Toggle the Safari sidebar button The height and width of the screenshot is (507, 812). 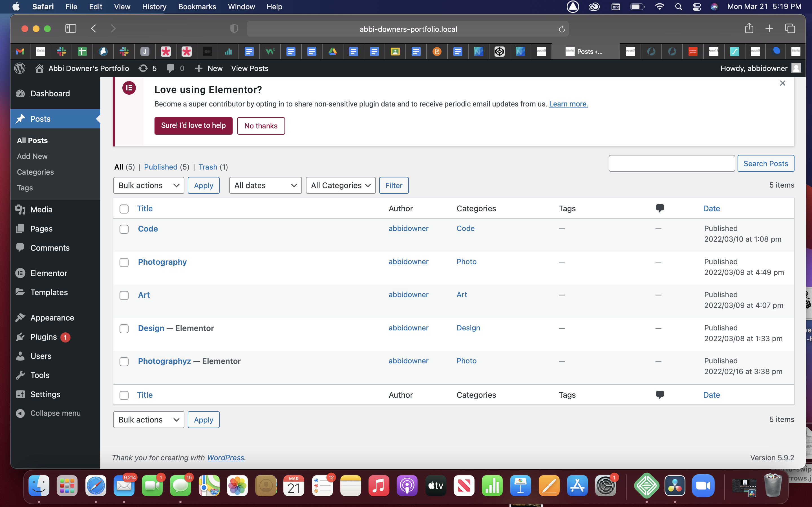[70, 28]
